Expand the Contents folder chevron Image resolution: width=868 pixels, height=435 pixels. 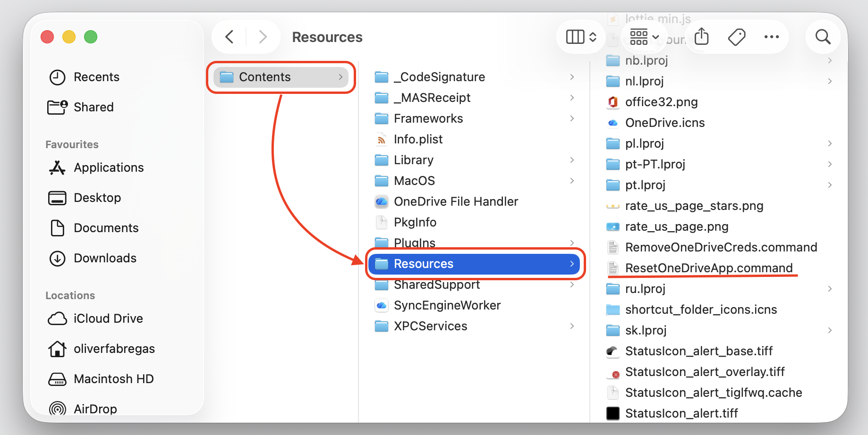[x=340, y=77]
